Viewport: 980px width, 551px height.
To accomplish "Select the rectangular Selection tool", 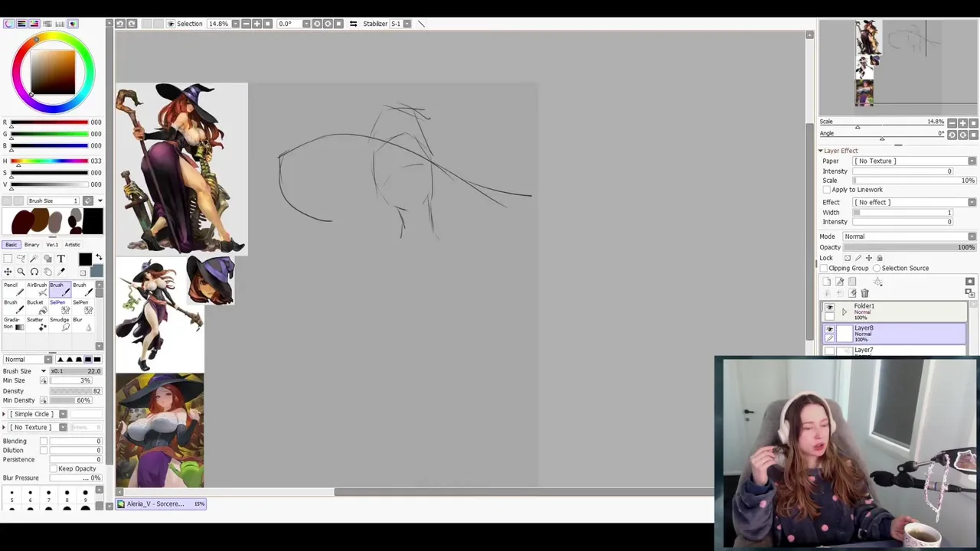I will click(8, 259).
